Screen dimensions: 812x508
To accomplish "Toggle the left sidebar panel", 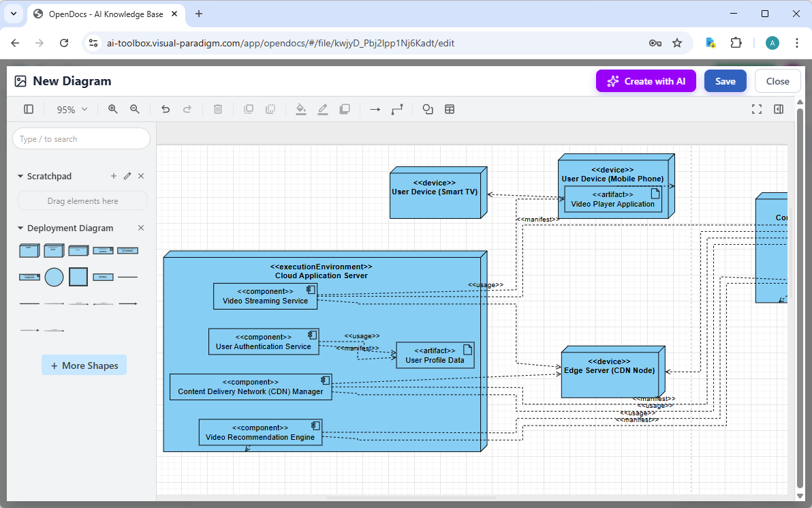I will 28,109.
